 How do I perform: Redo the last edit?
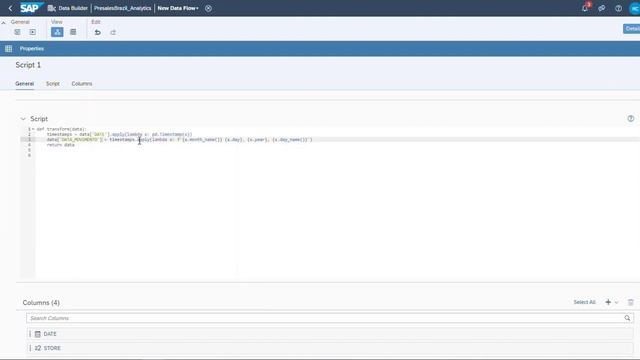coord(113,32)
